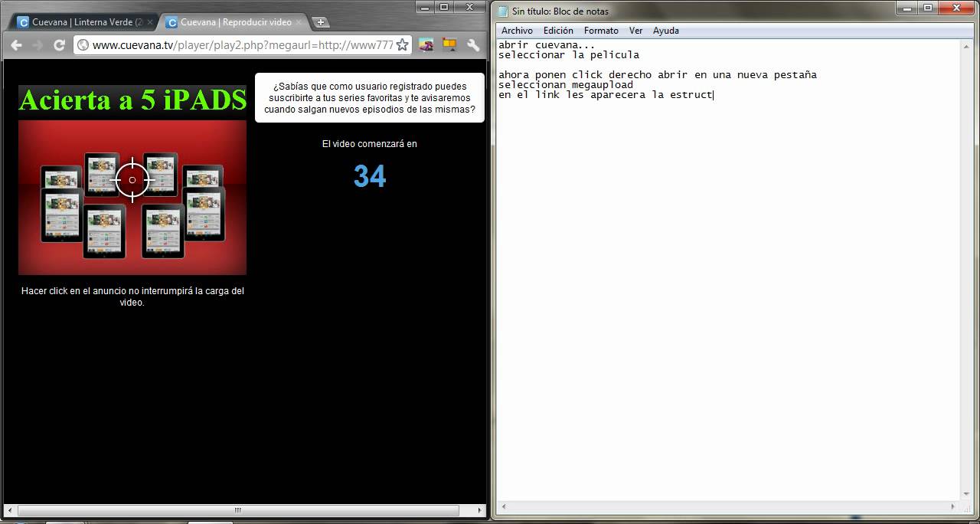This screenshot has width=980, height=524.
Task: Click the orange presentation extension icon
Action: (x=449, y=45)
